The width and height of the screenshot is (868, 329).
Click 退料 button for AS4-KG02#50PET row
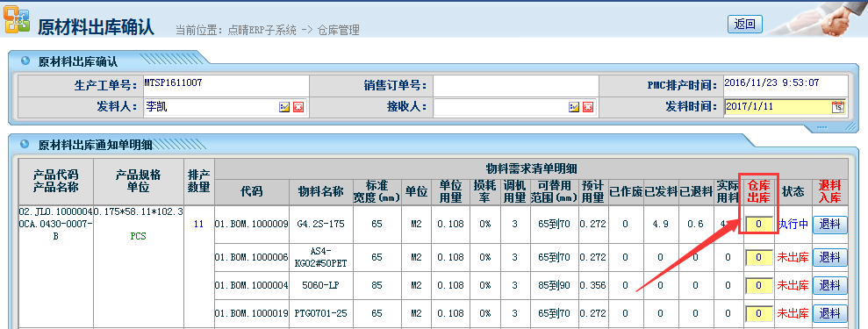pyautogui.click(x=829, y=257)
